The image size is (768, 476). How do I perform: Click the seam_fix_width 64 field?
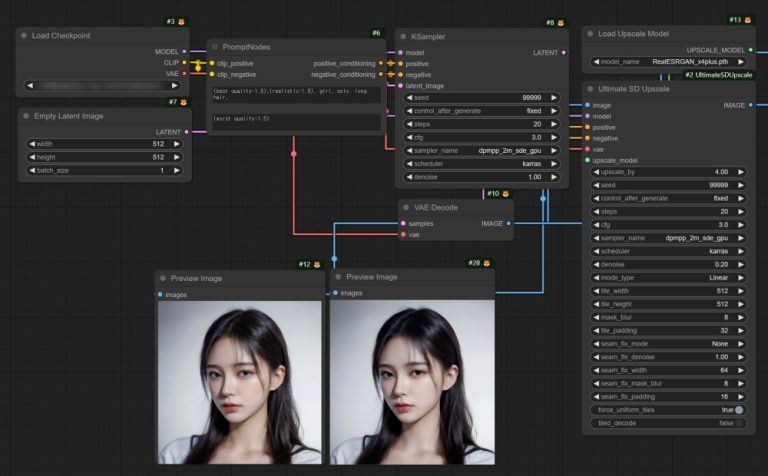click(669, 370)
